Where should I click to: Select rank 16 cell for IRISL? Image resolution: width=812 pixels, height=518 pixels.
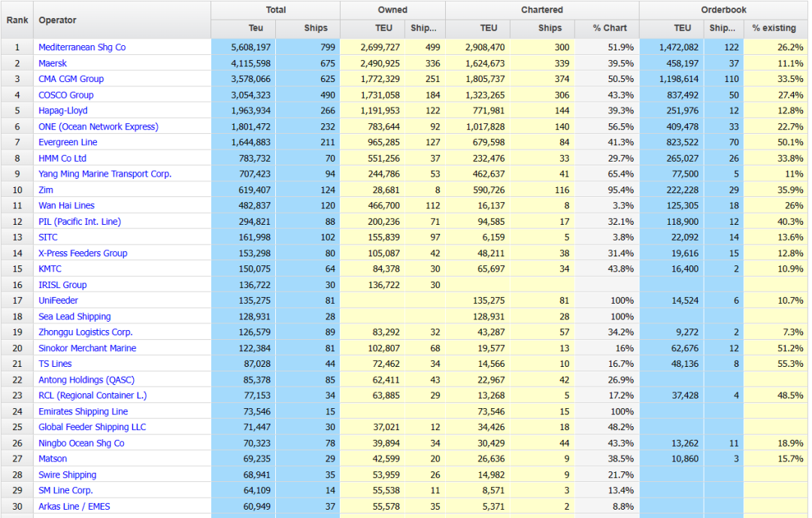(x=17, y=284)
